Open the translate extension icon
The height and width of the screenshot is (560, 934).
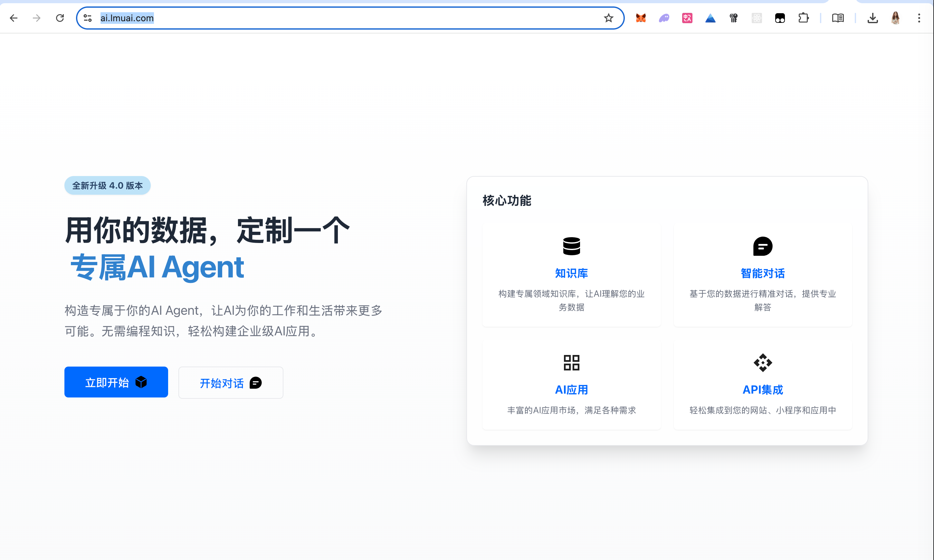coord(687,18)
